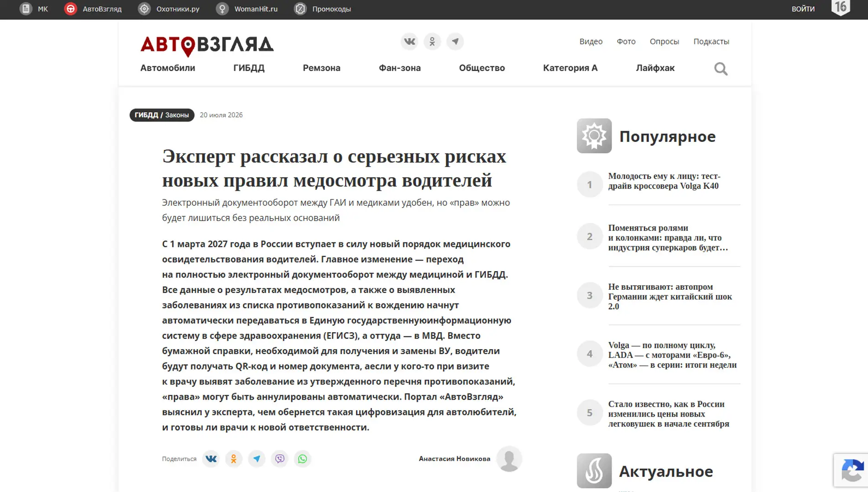This screenshot has height=492, width=868.
Task: Click the АвтоВзгляд logo
Action: [207, 46]
